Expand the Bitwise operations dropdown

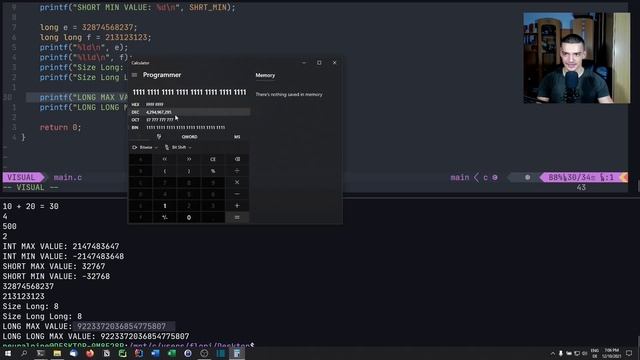click(x=145, y=147)
